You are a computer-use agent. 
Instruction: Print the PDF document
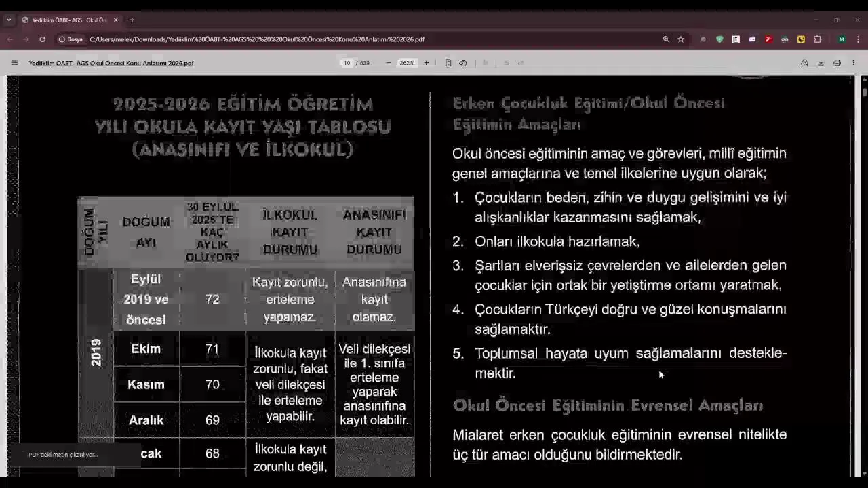(837, 63)
